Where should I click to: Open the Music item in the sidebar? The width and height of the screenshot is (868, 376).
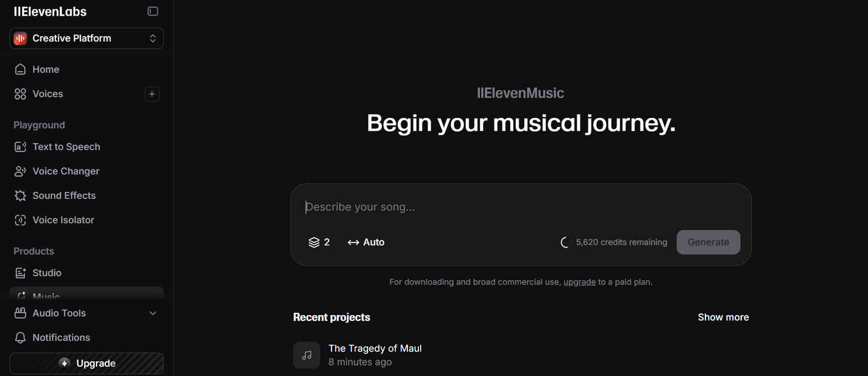pyautogui.click(x=87, y=293)
